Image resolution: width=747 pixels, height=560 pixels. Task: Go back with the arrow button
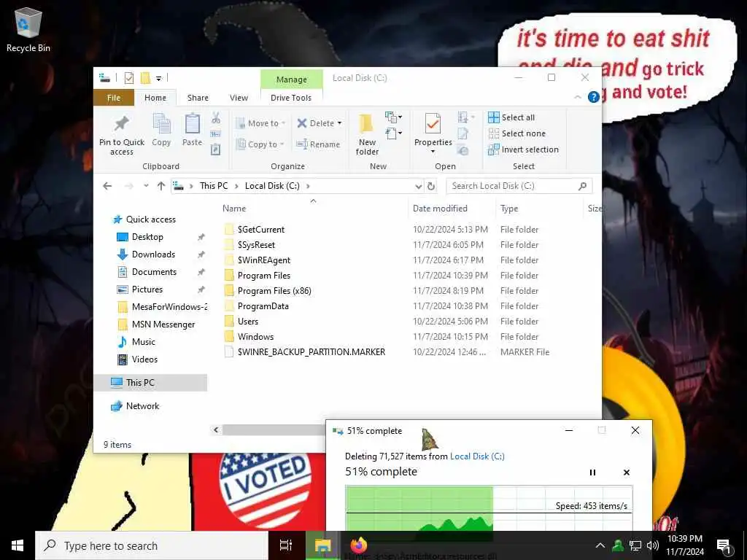[x=107, y=186]
